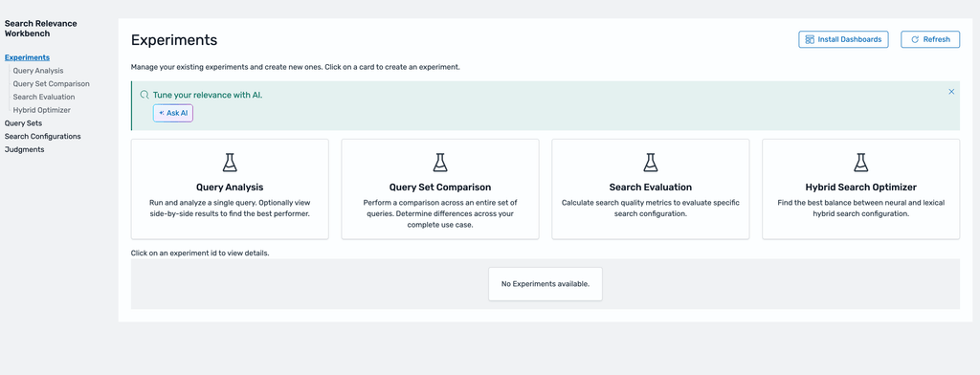Open Judgments in the sidebar
The height and width of the screenshot is (375, 980).
24,149
